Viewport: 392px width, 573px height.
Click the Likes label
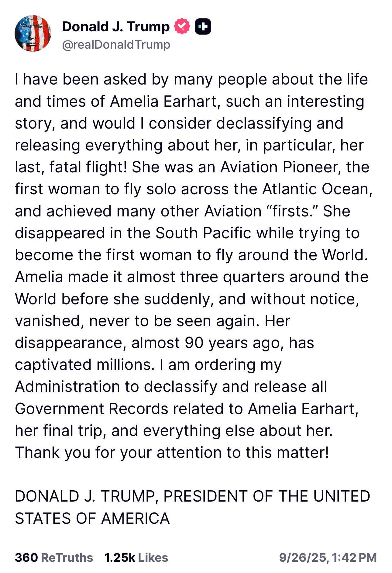(x=153, y=557)
